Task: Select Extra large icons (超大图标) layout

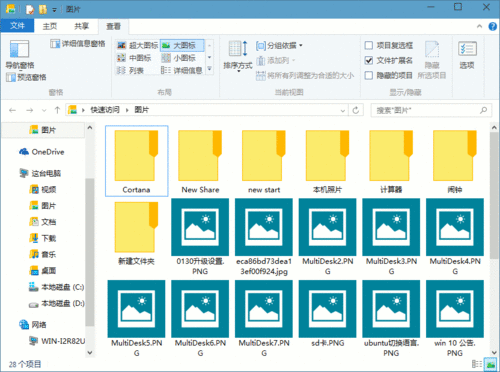Action: pos(137,45)
